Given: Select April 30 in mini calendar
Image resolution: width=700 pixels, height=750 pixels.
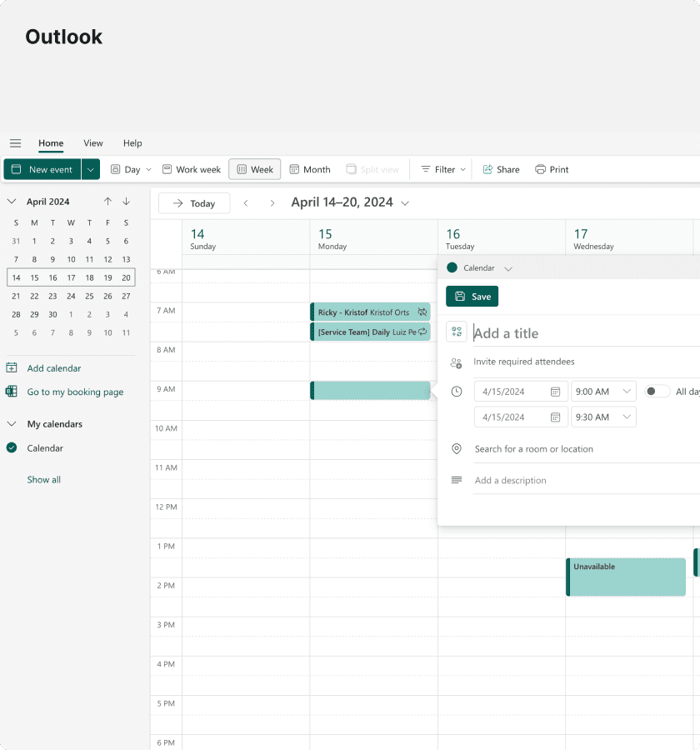Looking at the screenshot, I should (x=52, y=314).
